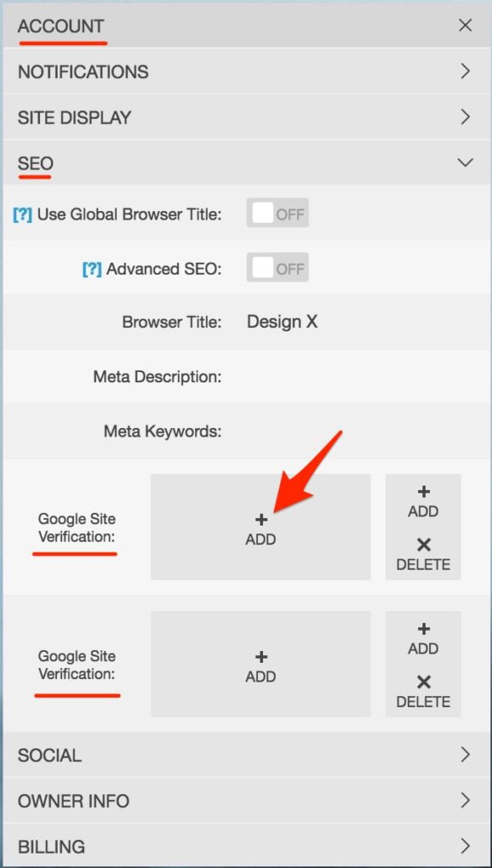Click the plus ADD in first Google Site Verification box
This screenshot has height=868, width=492.
coord(260,527)
